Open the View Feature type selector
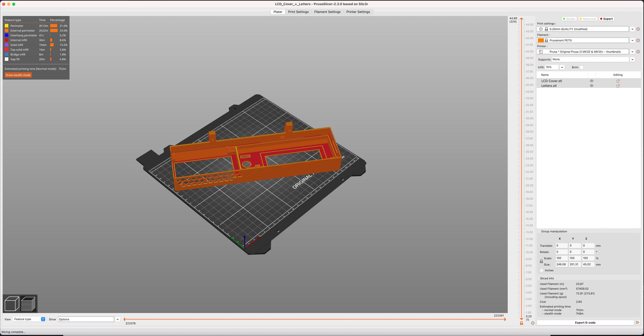 coord(29,319)
